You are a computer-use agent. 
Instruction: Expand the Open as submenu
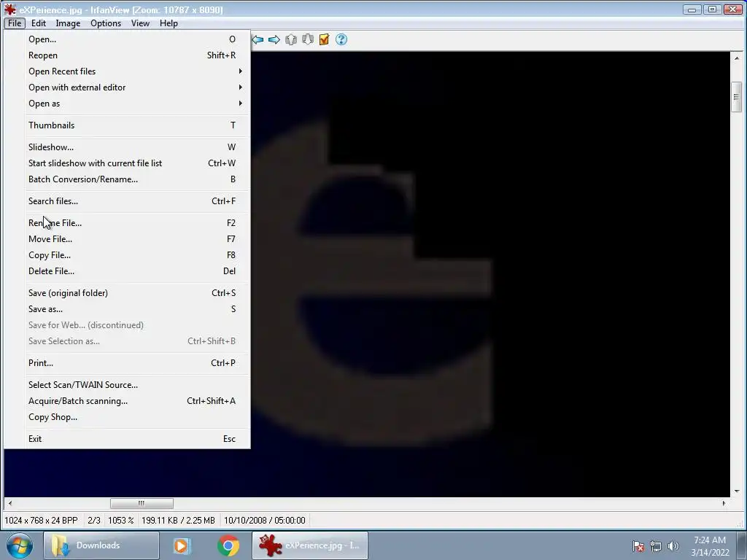[136, 104]
